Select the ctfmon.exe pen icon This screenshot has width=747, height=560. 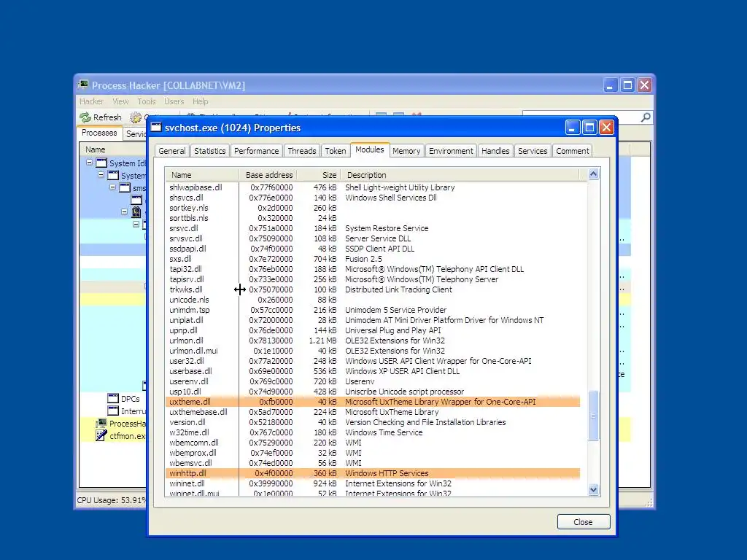tap(101, 435)
